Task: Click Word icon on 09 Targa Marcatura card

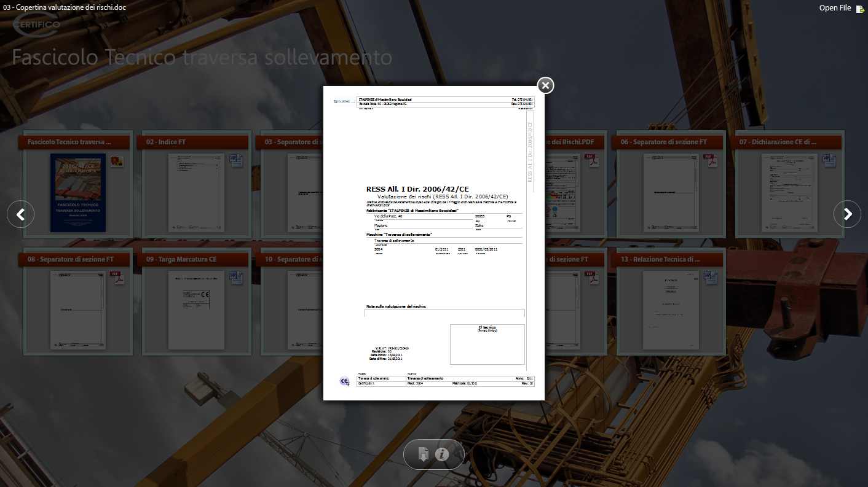Action: pos(236,278)
